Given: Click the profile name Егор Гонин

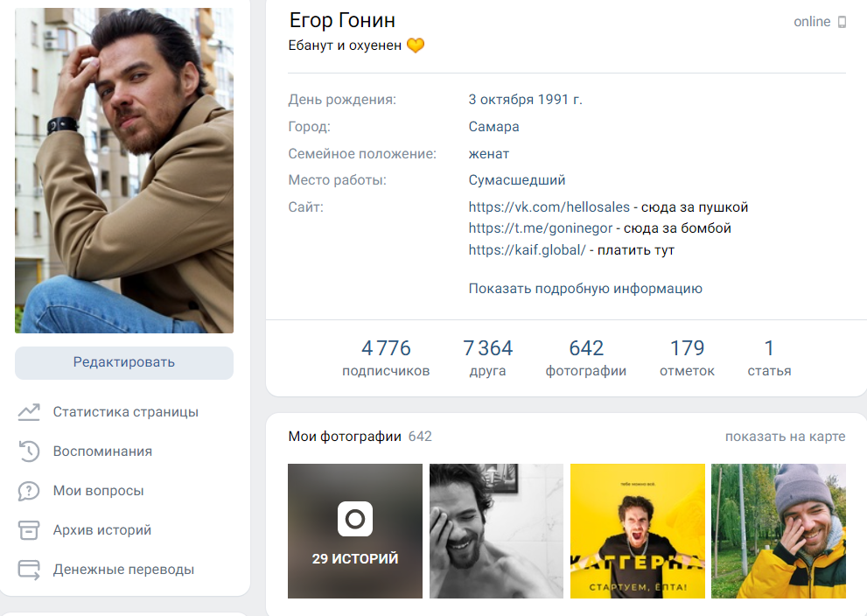Looking at the screenshot, I should click(x=342, y=20).
